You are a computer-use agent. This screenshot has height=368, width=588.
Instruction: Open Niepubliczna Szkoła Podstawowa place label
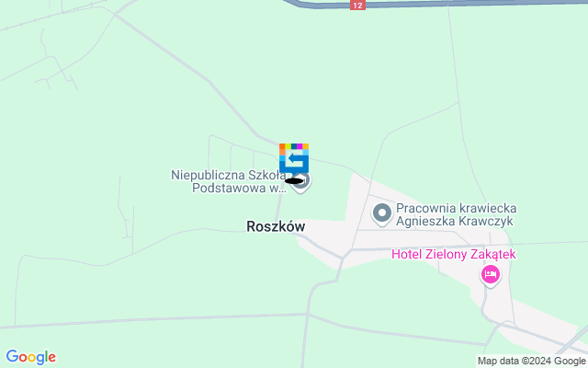point(229,181)
